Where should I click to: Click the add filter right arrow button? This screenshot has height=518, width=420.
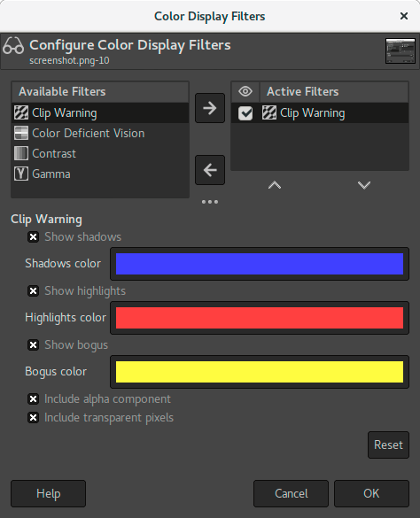click(x=210, y=108)
